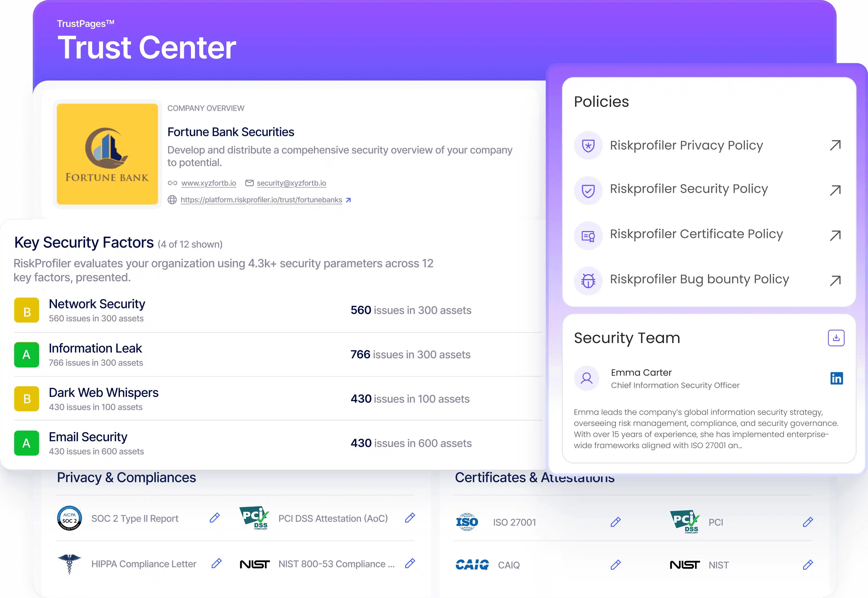Viewport: 868px width, 598px height.
Task: Click the chain link icon before www.xyzfortb.io
Action: 173,183
